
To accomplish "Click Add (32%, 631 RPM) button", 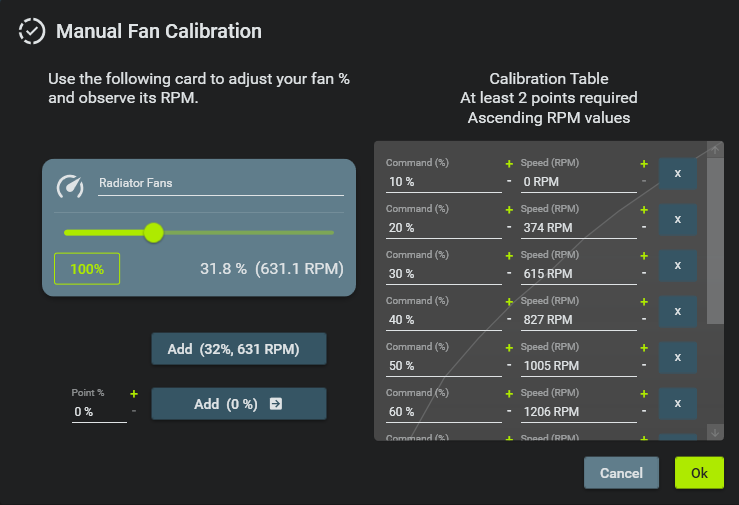I will tap(239, 349).
